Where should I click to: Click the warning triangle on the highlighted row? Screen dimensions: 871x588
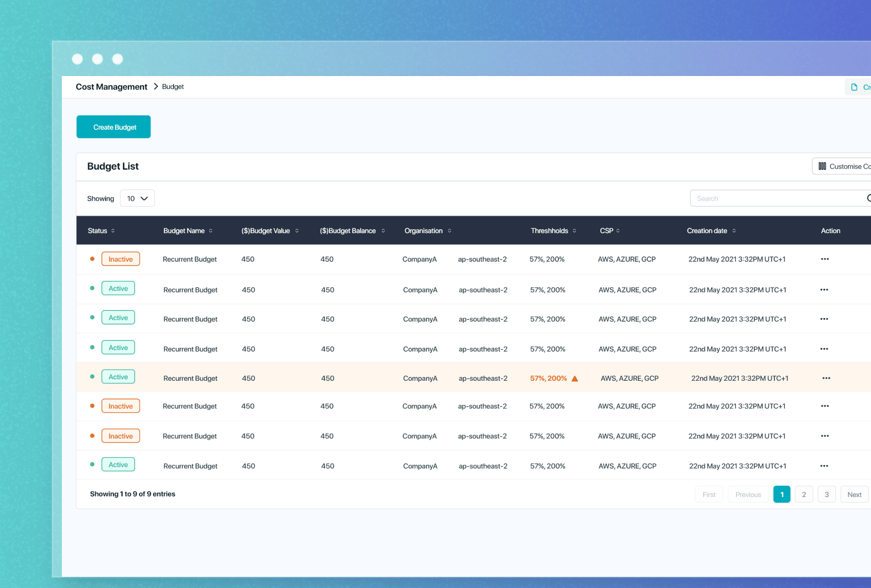click(576, 378)
